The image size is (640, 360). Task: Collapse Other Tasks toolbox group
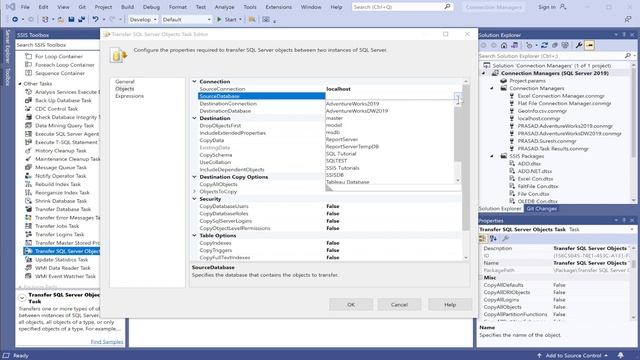(x=20, y=84)
